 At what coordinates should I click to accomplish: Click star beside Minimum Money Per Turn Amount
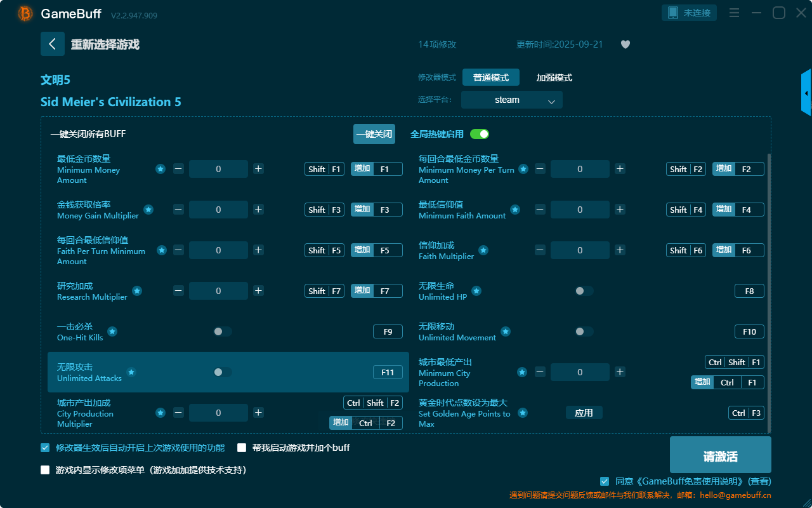(523, 169)
